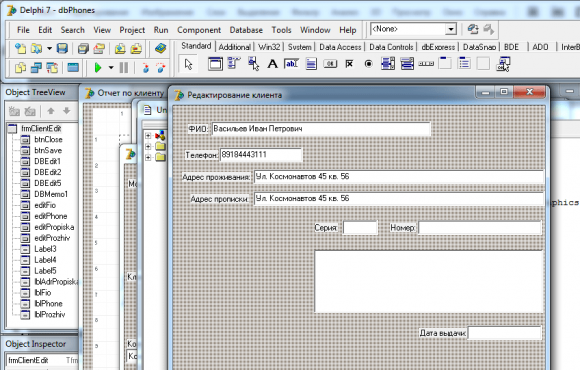Click the green Run program arrow
Image resolution: width=580 pixels, height=370 pixels.
coord(98,68)
